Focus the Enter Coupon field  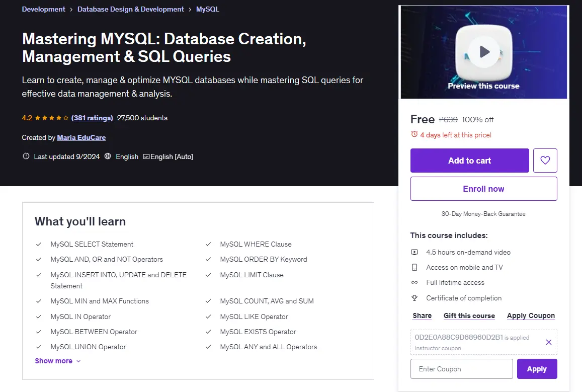[461, 369]
